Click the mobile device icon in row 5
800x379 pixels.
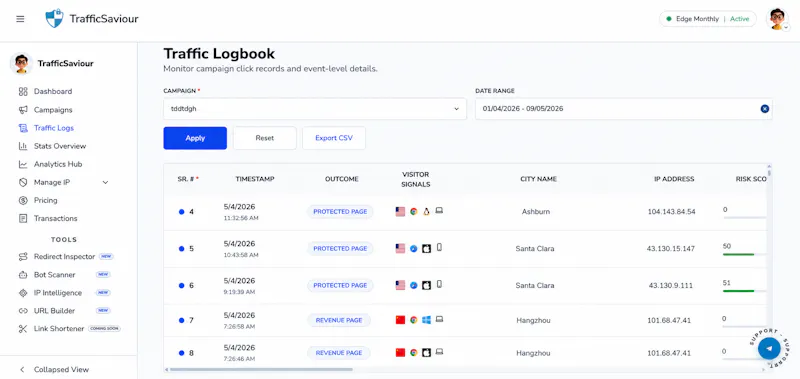point(439,247)
